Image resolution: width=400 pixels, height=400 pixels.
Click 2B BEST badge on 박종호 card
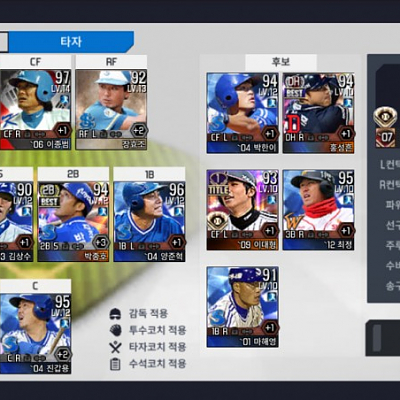point(49,196)
